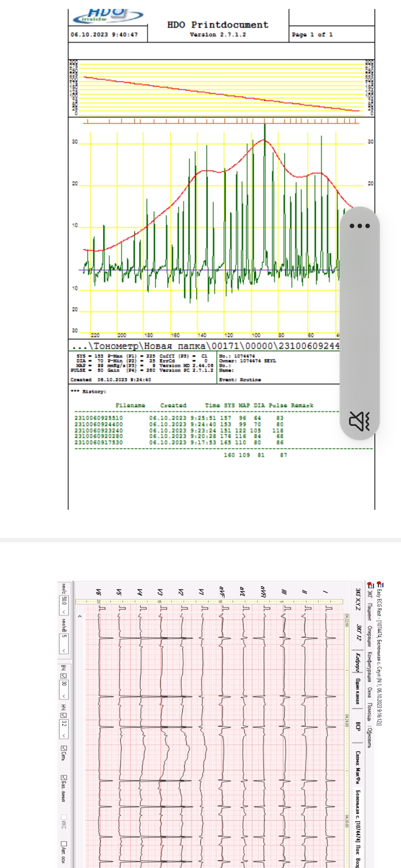Click the HDO inside logo

coord(108,16)
